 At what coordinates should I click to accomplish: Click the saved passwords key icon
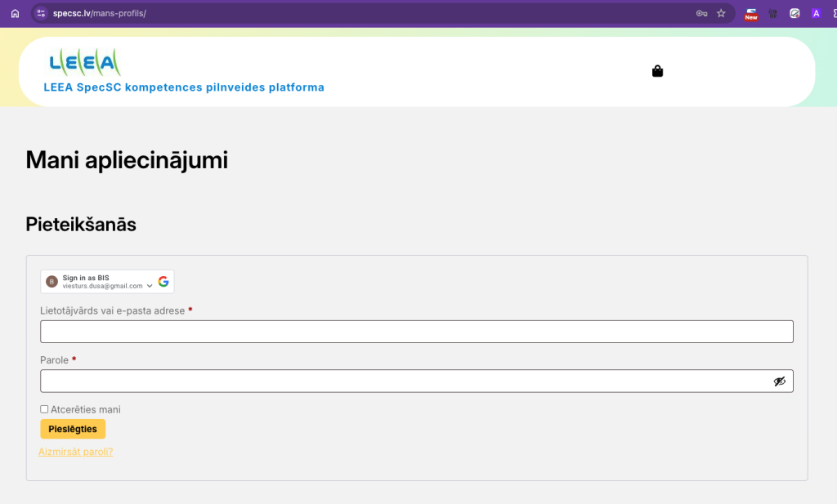pyautogui.click(x=701, y=13)
